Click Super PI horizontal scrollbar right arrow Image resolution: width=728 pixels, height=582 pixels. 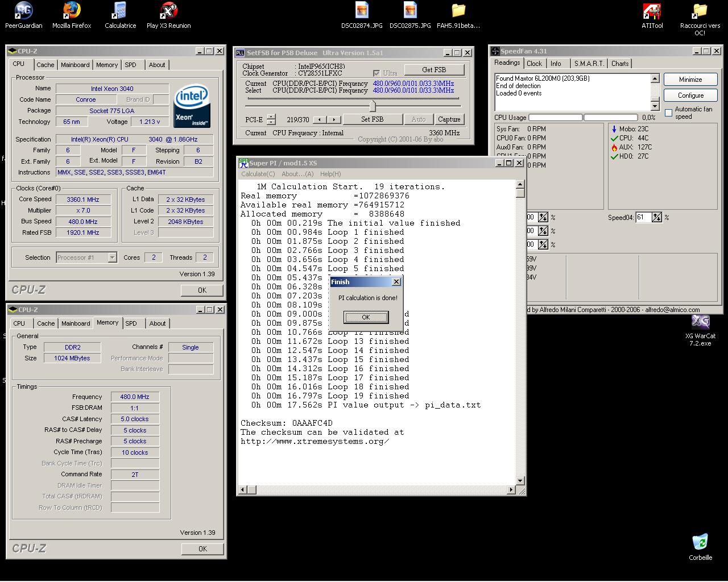pyautogui.click(x=511, y=489)
